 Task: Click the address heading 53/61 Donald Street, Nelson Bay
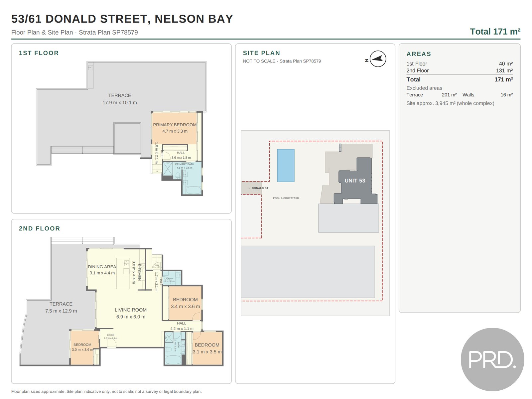coord(122,19)
